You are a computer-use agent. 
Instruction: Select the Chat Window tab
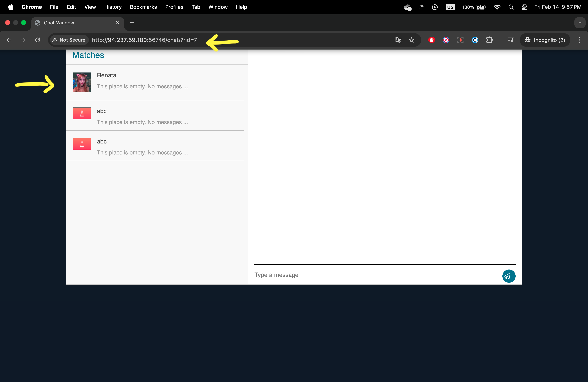pyautogui.click(x=78, y=23)
